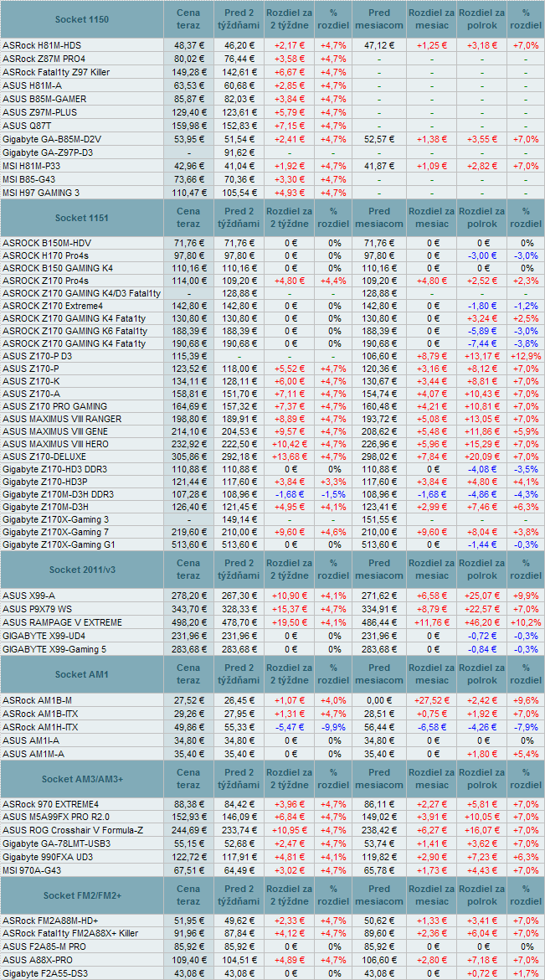Image resolution: width=545 pixels, height=980 pixels.
Task: Click 'ASRock Fatal1ty FM2A88X+ Killer' row label
Action: pos(69,933)
